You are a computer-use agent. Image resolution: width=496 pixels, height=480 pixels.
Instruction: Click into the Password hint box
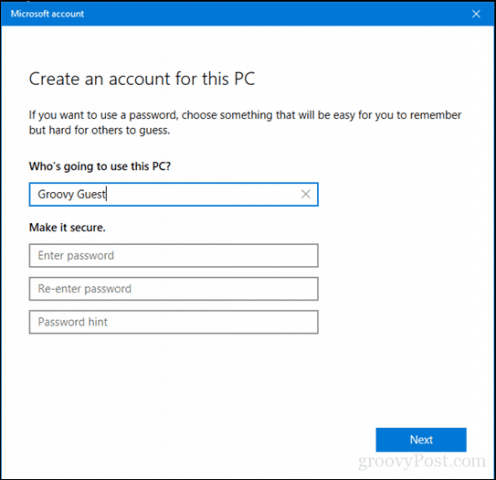tap(174, 322)
